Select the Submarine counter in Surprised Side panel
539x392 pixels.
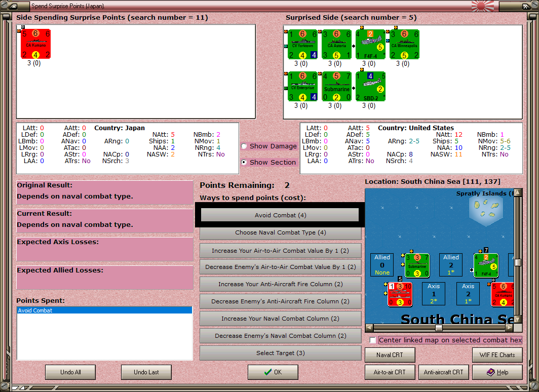pyautogui.click(x=336, y=87)
